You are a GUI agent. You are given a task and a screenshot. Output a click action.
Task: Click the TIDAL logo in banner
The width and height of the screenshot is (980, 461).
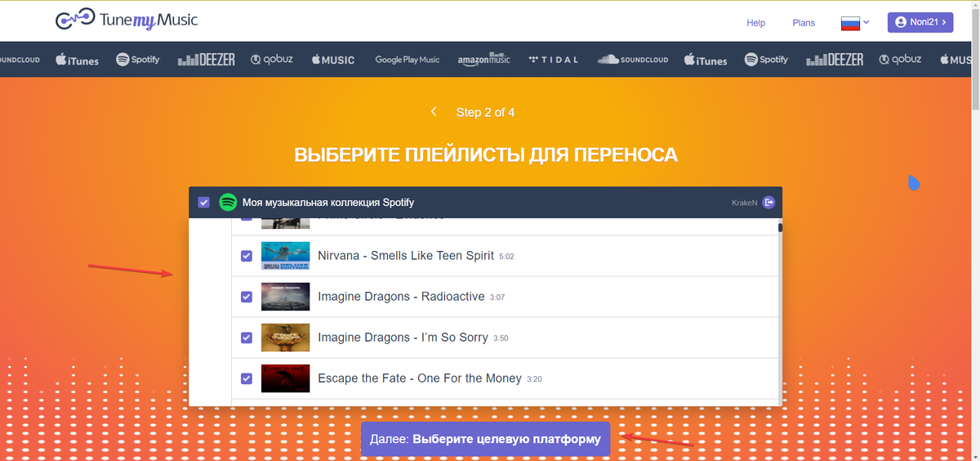coord(554,60)
